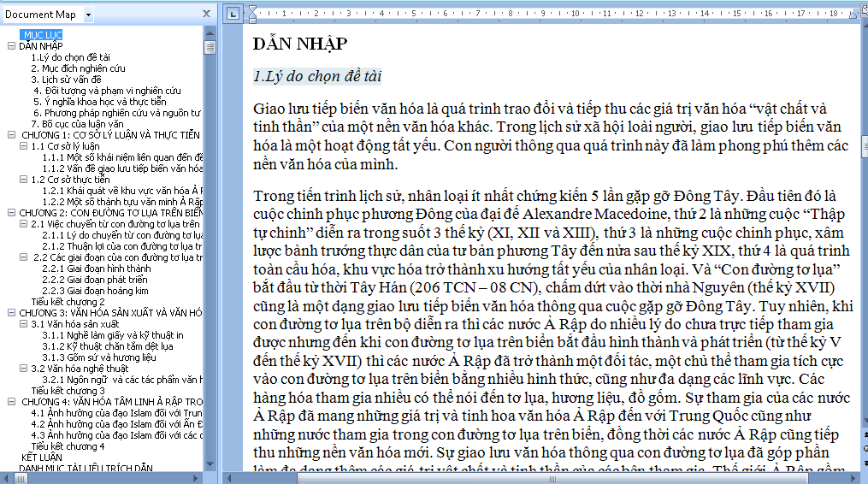Go to Tiểu kết chương 3
This screenshot has height=484, width=868.
[68, 391]
